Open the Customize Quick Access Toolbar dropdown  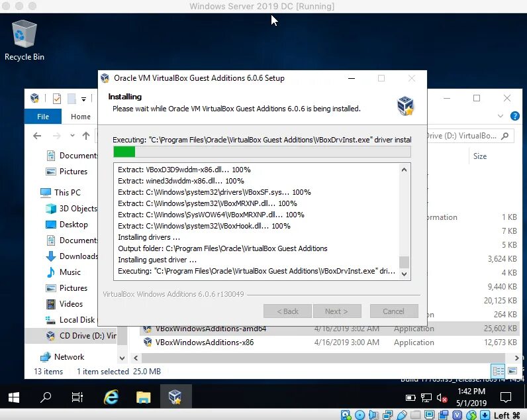coord(83,99)
